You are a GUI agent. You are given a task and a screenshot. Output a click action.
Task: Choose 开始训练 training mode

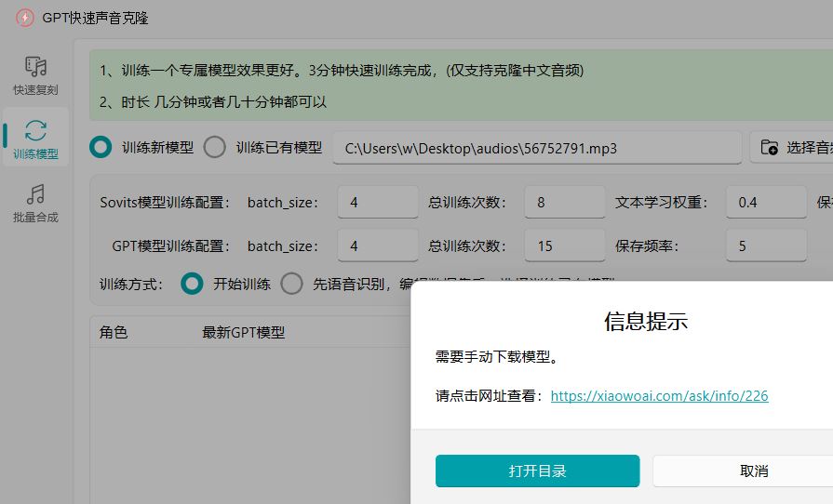192,284
